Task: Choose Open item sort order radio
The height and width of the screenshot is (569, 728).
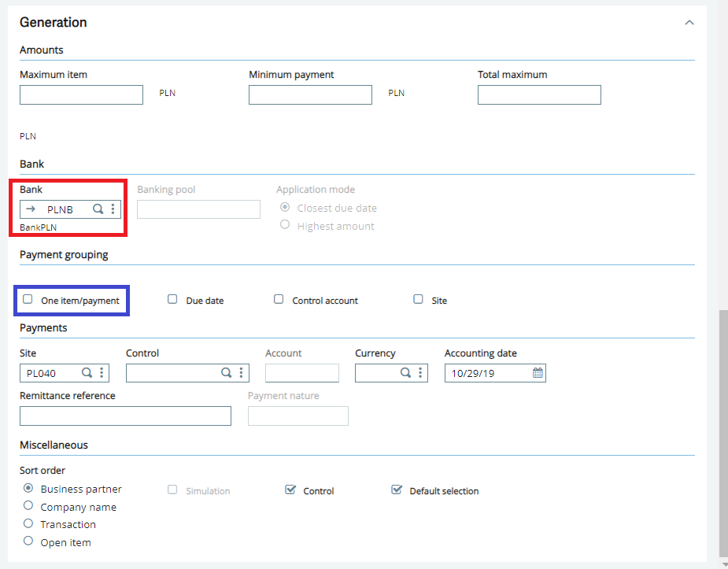Action: tap(28, 541)
